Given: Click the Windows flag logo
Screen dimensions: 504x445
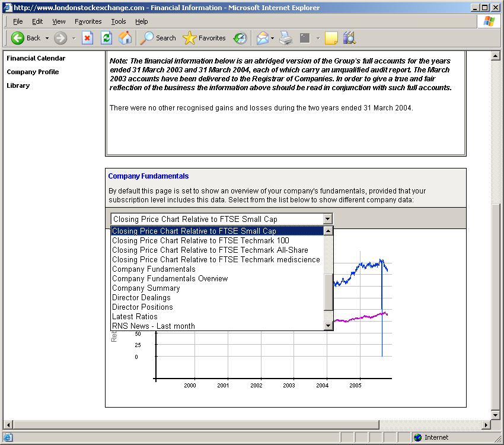Looking at the screenshot, I should [489, 21].
